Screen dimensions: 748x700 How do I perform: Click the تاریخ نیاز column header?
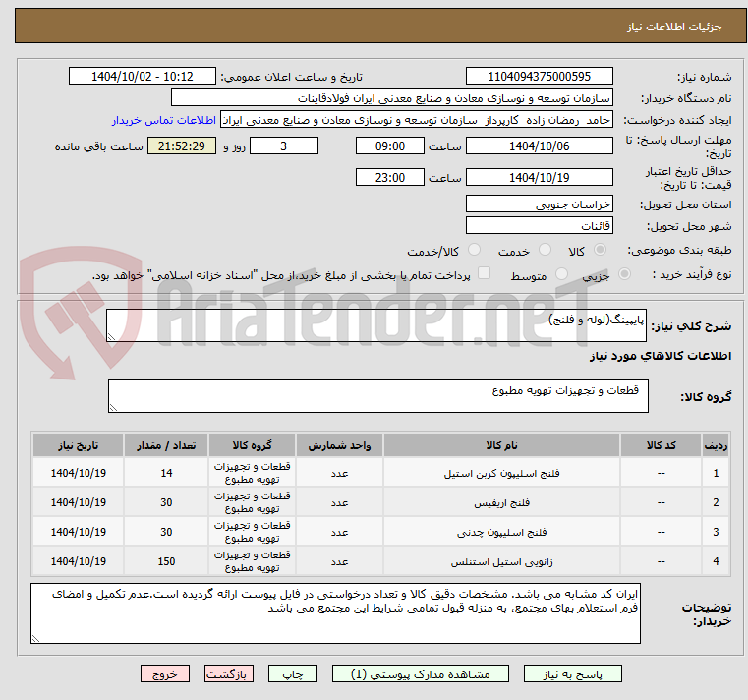point(79,445)
